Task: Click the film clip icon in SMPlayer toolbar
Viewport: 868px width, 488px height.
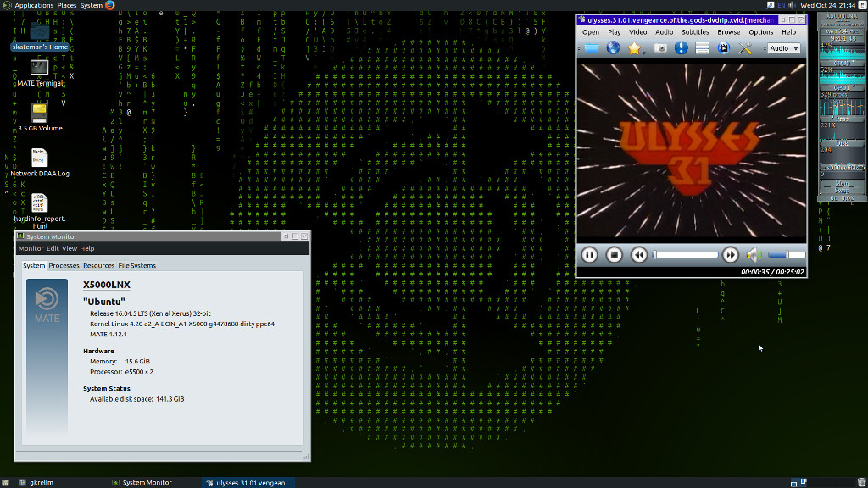Action: pos(724,48)
